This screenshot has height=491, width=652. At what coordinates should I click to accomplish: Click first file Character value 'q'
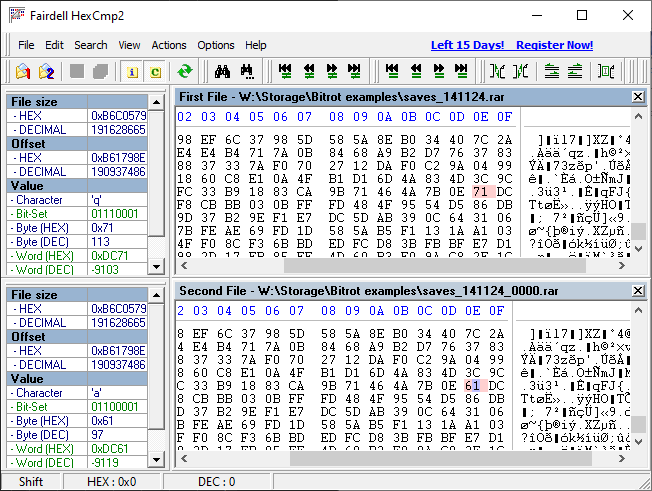118,200
